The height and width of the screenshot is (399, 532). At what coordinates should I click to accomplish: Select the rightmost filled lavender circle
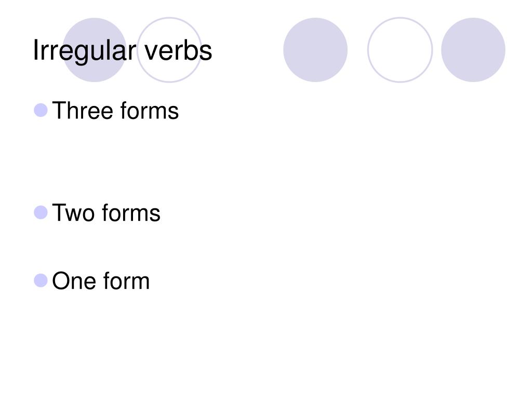click(x=473, y=50)
